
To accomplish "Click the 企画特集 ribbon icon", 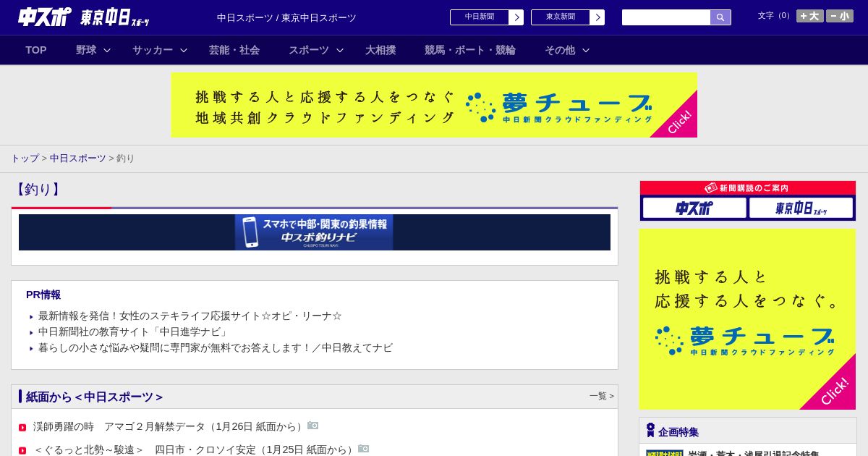I will coord(650,430).
